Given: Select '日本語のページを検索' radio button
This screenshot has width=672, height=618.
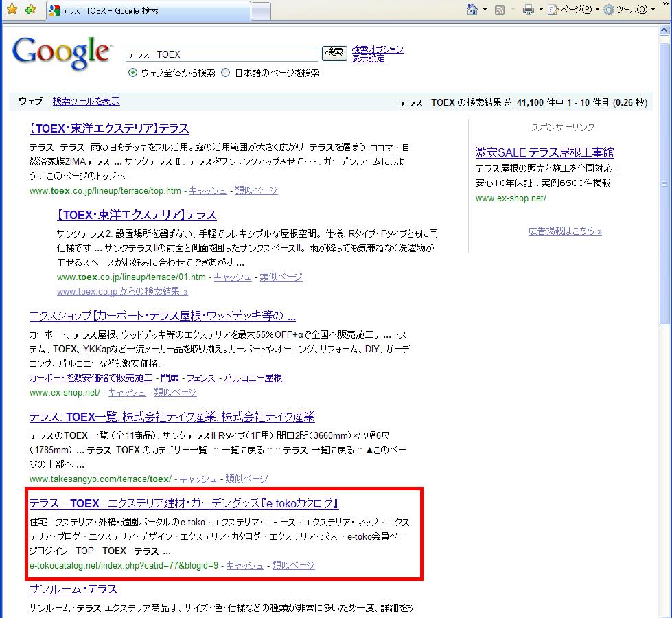Looking at the screenshot, I should pyautogui.click(x=226, y=73).
